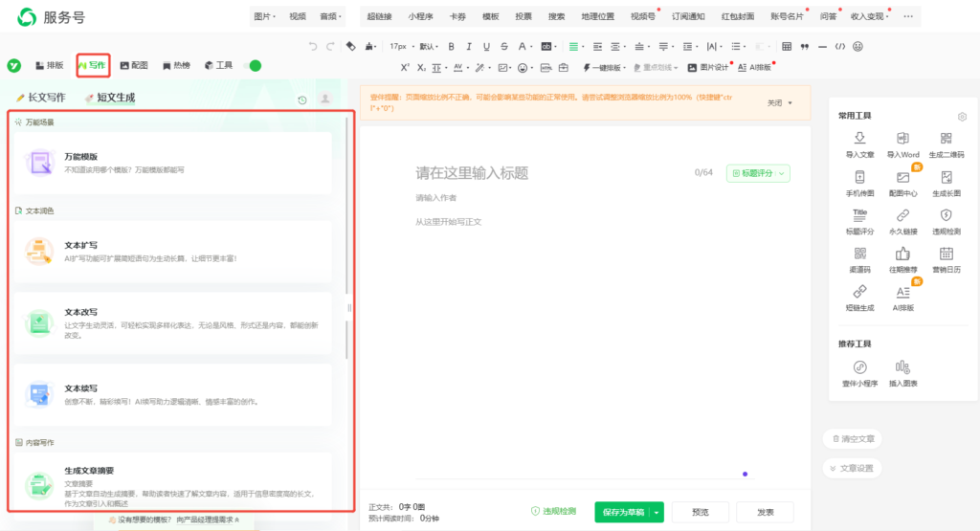Click the 永久链接 permanent link icon
980x531 pixels.
[902, 219]
